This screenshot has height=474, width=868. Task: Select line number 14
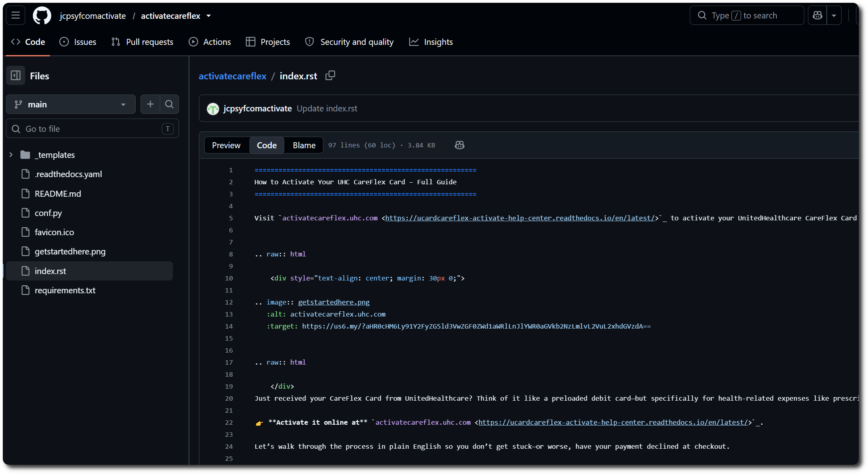point(229,326)
